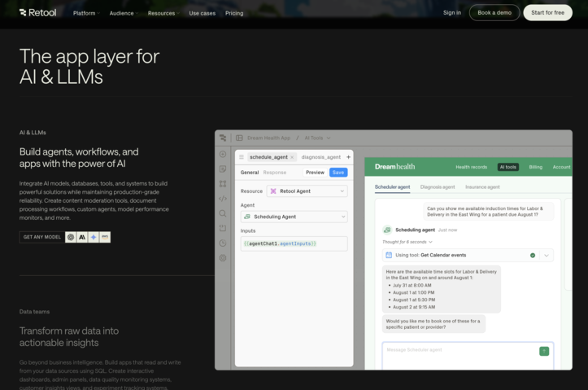Open Health records in Dreamhealth nav

pos(472,168)
